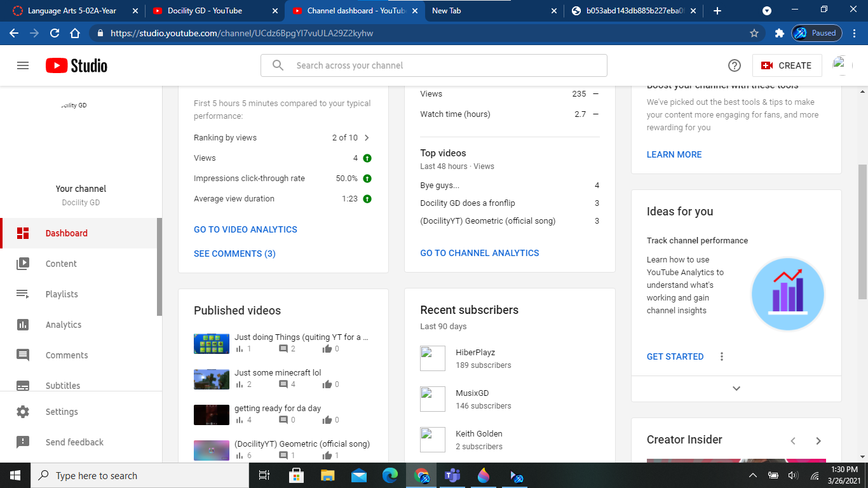Show next Creator Insider item

[818, 440]
